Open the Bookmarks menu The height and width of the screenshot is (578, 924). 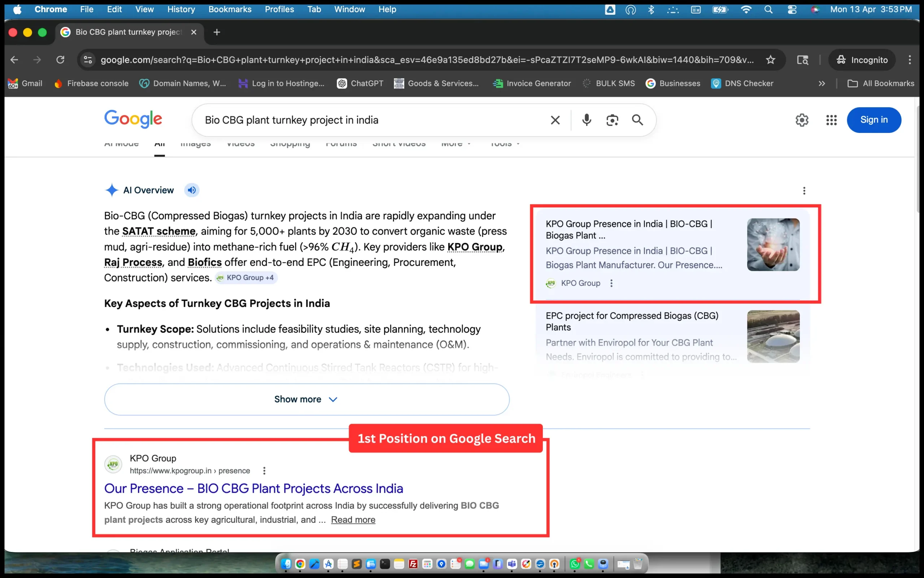coord(230,9)
